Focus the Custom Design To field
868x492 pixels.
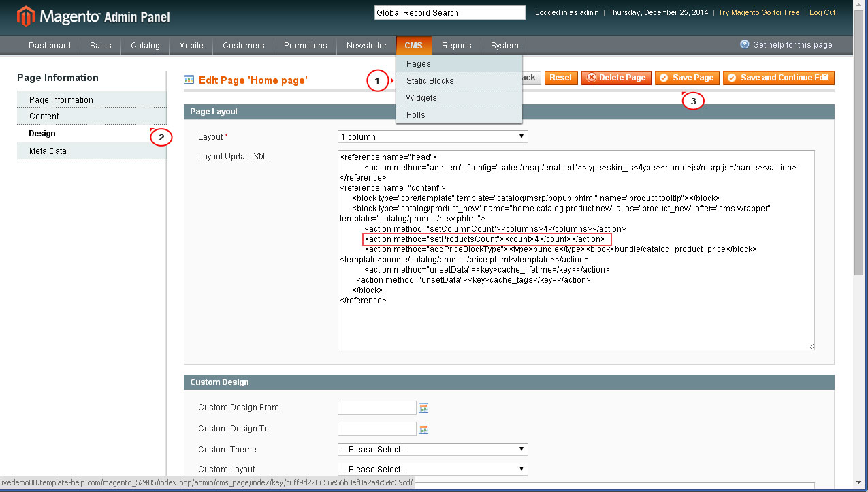coord(377,429)
